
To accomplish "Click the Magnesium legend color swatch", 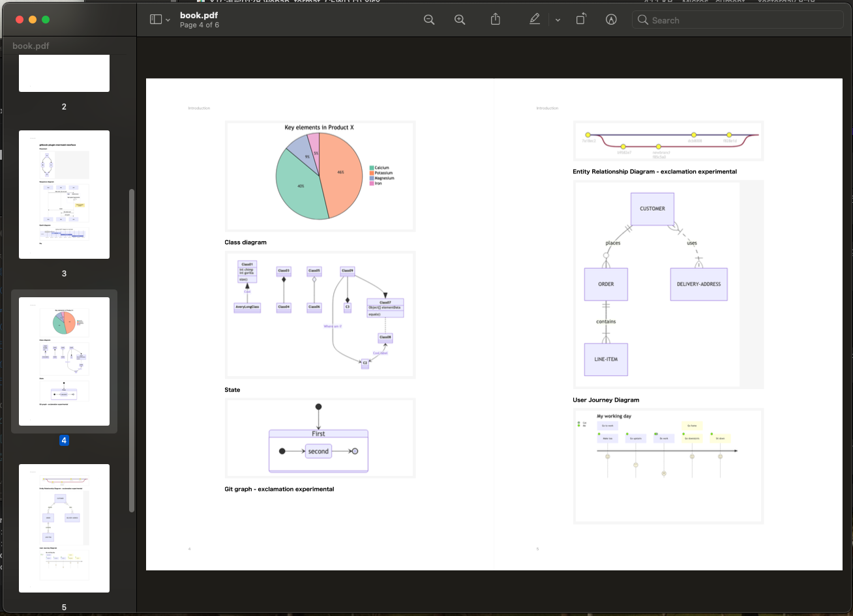I will [x=372, y=178].
